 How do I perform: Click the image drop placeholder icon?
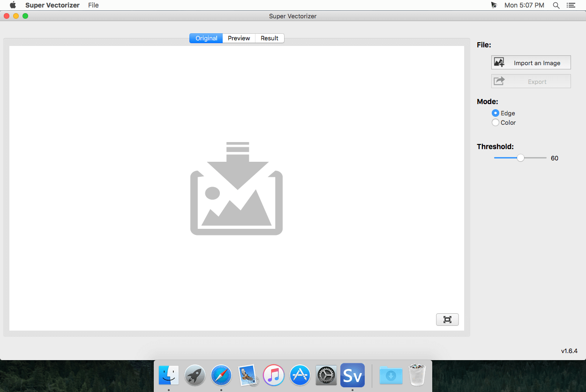(236, 188)
